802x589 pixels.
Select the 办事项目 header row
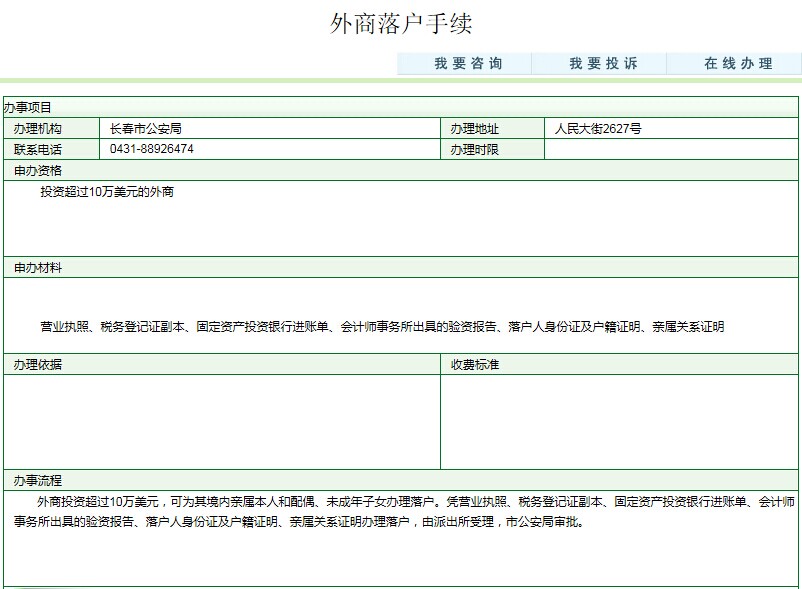(x=400, y=107)
